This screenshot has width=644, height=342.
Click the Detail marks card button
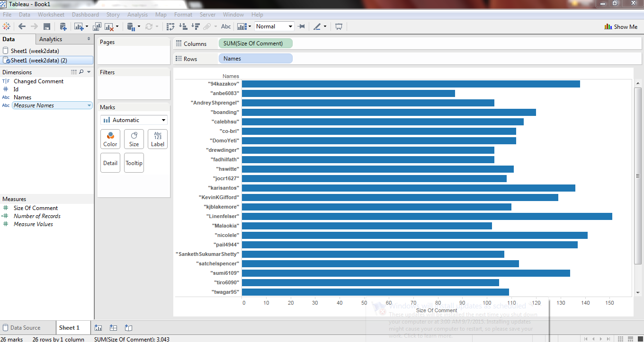pos(110,163)
